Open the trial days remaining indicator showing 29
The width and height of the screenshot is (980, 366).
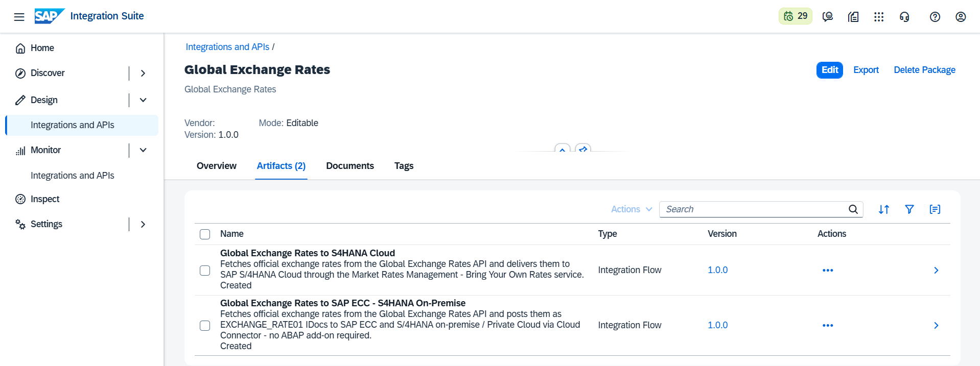(795, 16)
